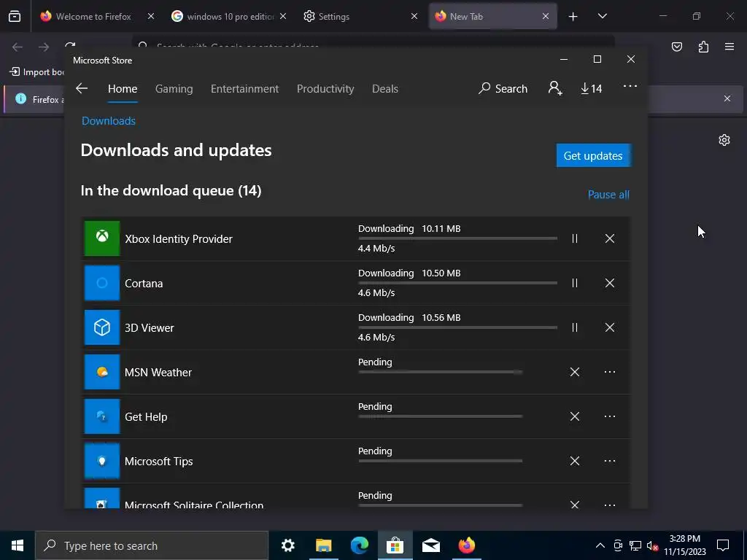The width and height of the screenshot is (747, 560).
Task: Open the Firefox Pocket icon
Action: pyautogui.click(x=676, y=47)
